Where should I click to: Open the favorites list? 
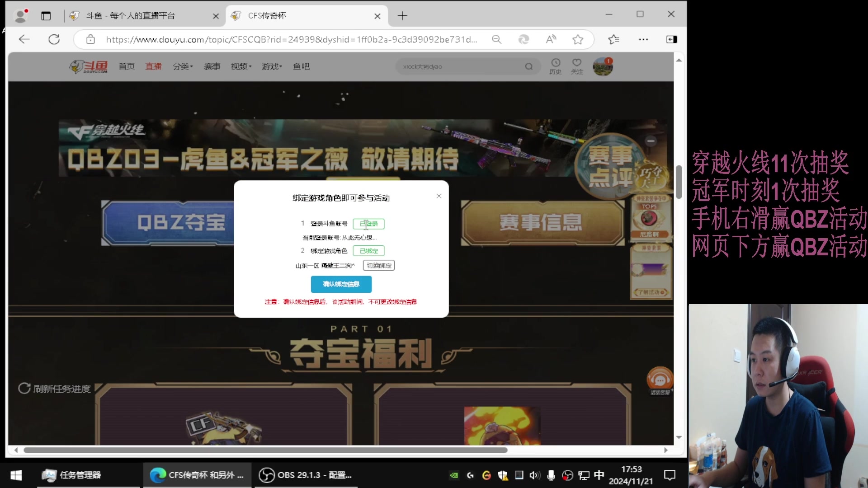pyautogui.click(x=613, y=39)
